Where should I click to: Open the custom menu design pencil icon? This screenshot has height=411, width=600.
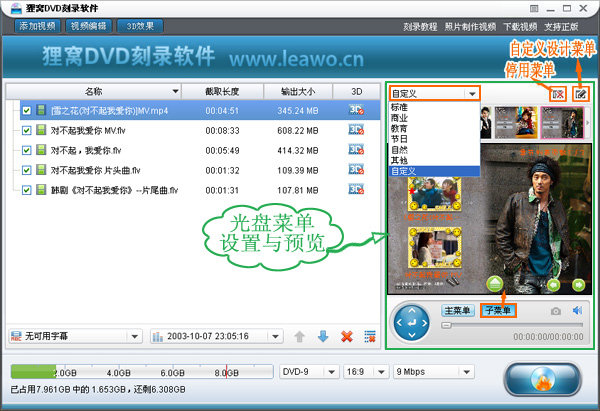click(580, 94)
